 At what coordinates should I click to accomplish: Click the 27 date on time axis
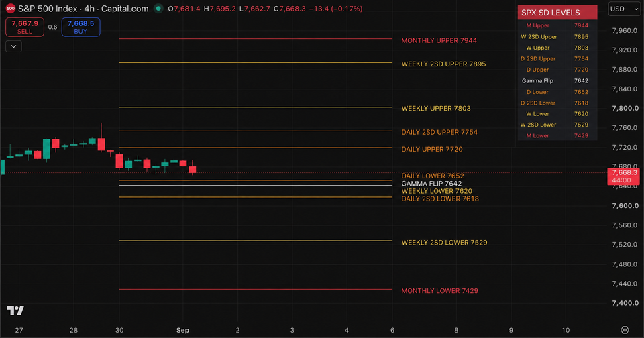19,330
